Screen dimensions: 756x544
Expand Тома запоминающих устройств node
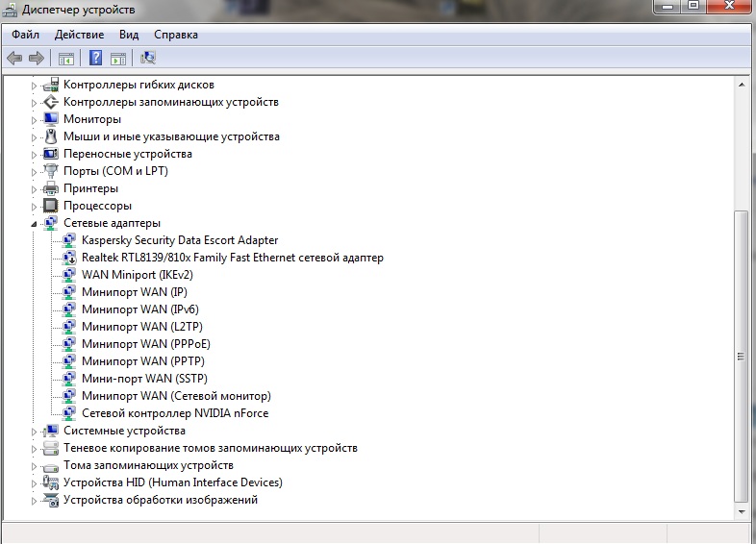(34, 466)
